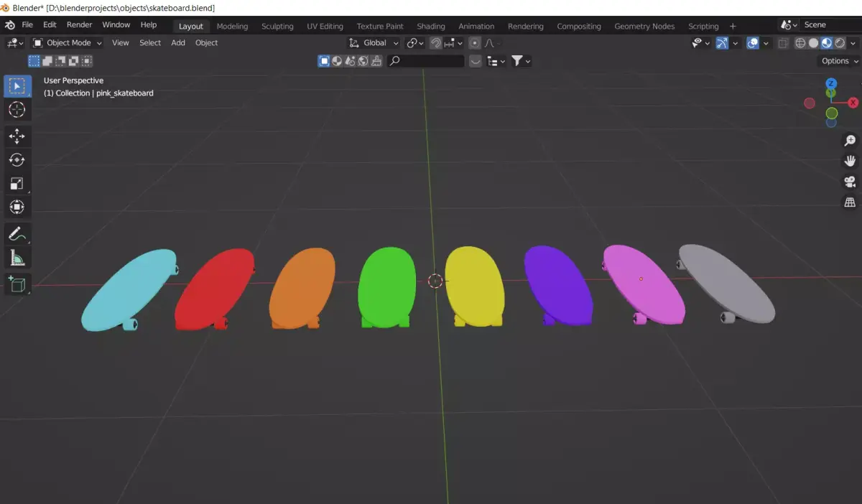Click the globe world icon beside search

tap(362, 62)
